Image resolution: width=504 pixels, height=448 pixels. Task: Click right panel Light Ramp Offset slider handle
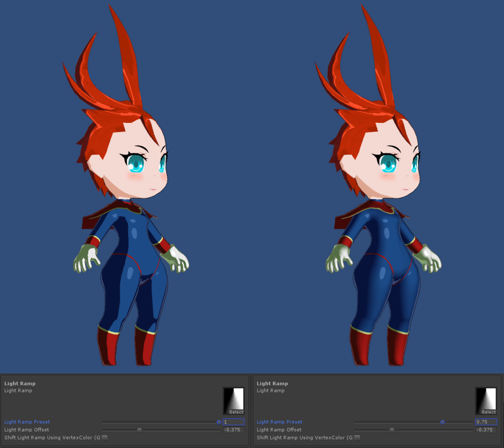point(391,430)
